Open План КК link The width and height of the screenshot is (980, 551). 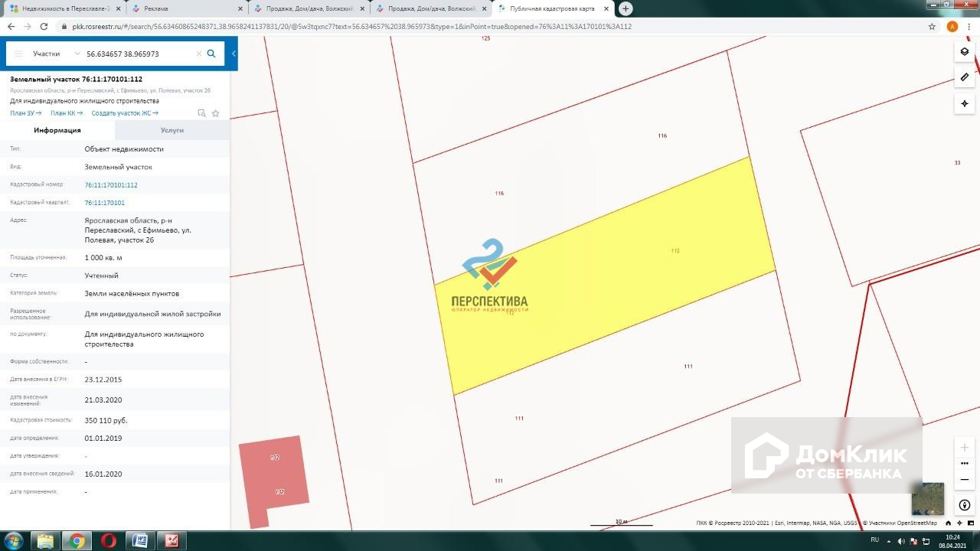click(67, 113)
